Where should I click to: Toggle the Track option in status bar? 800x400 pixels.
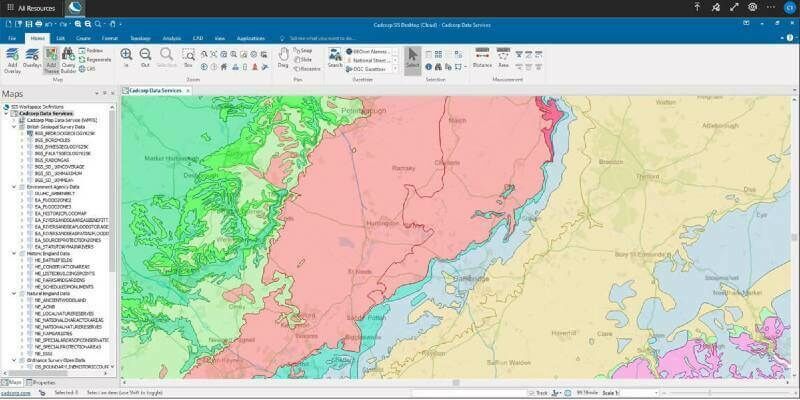pyautogui.click(x=538, y=393)
